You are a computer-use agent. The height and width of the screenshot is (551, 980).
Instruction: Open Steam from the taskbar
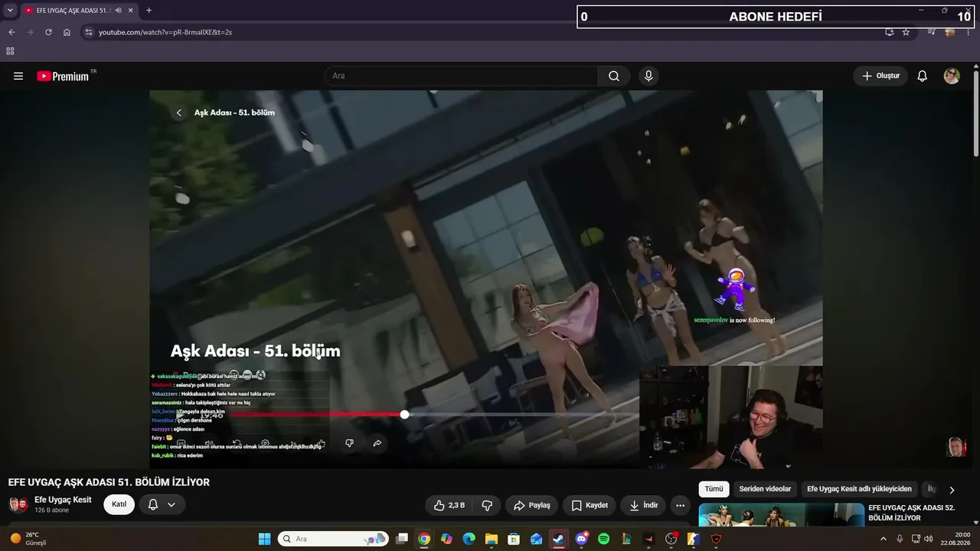click(x=559, y=539)
